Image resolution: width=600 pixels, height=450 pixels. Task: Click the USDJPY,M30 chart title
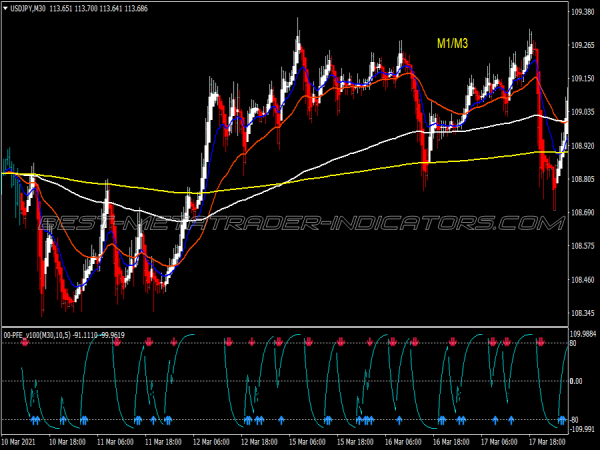click(31, 7)
